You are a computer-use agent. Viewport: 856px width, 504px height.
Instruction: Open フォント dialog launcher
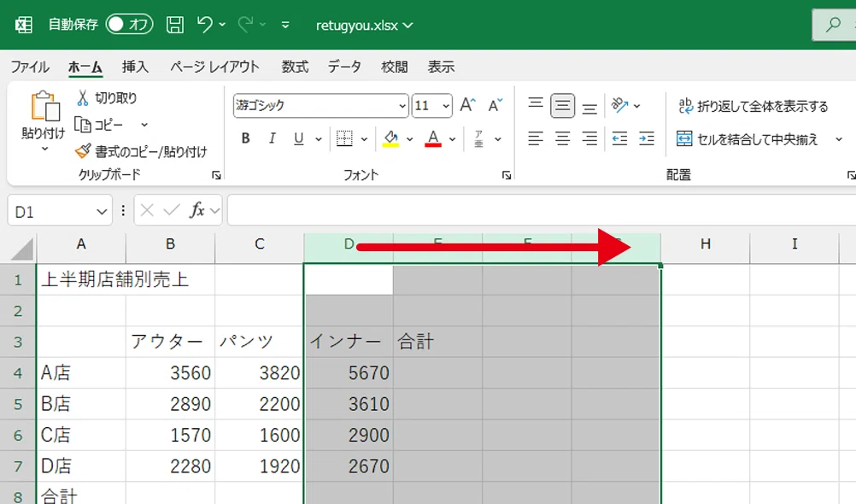pos(507,175)
